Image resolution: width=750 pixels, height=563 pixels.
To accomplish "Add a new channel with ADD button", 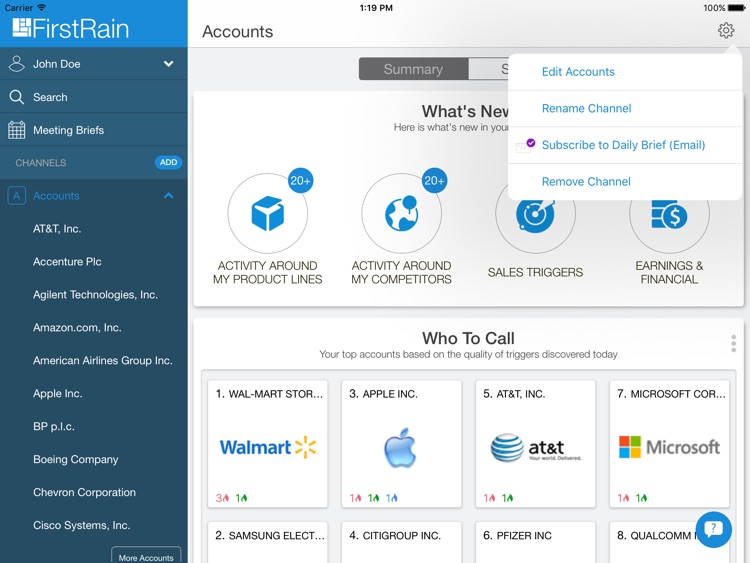I will click(168, 163).
